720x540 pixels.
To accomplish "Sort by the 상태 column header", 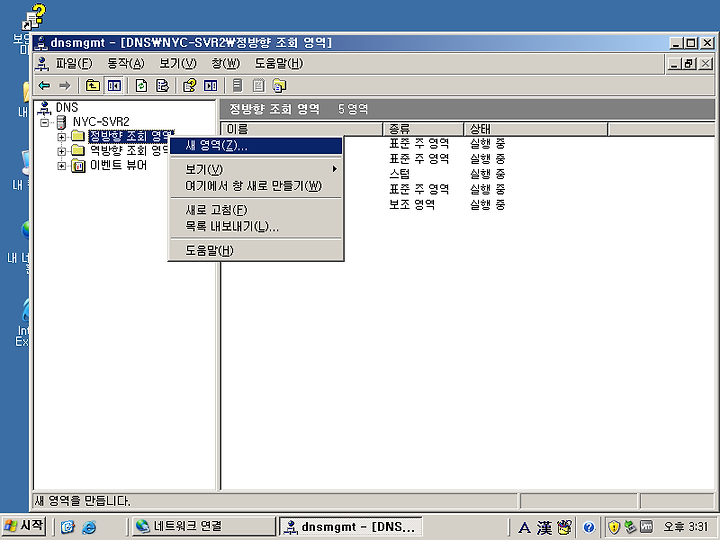I will [536, 129].
